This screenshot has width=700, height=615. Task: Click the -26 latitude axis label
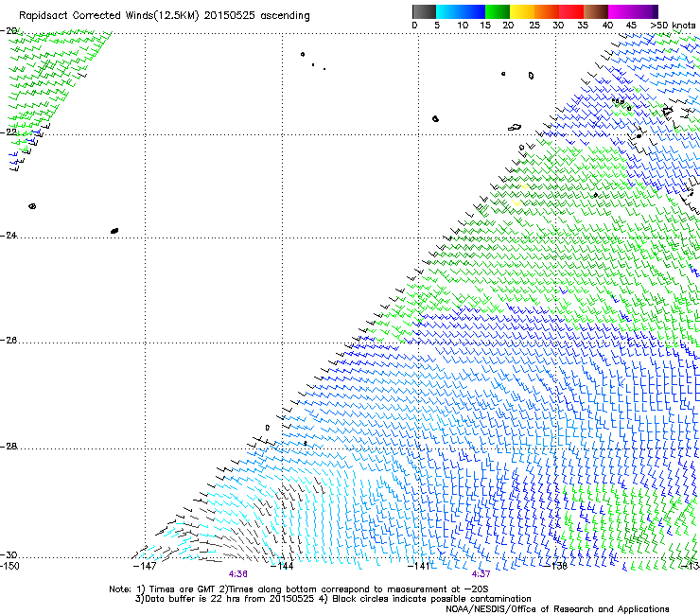9,341
